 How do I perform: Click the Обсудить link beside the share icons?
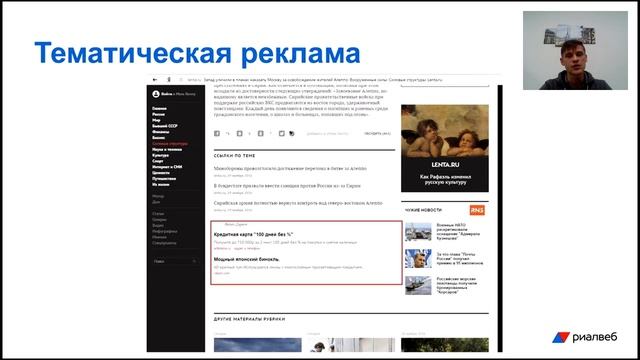[377, 133]
